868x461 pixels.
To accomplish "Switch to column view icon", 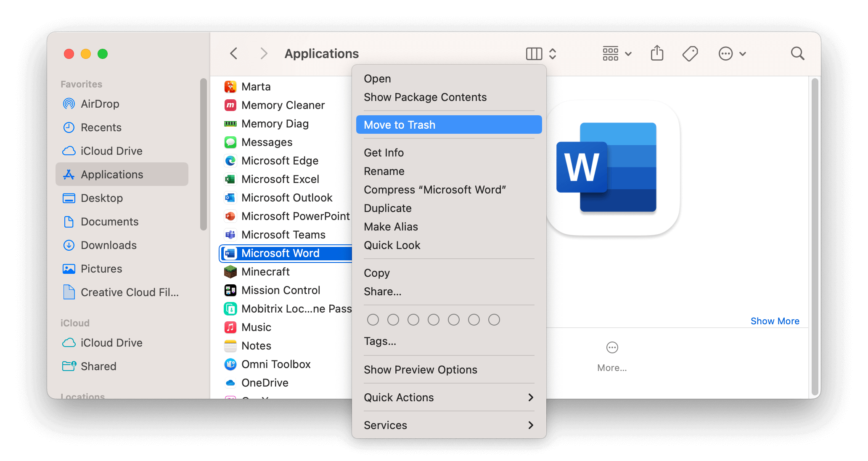I will (534, 54).
